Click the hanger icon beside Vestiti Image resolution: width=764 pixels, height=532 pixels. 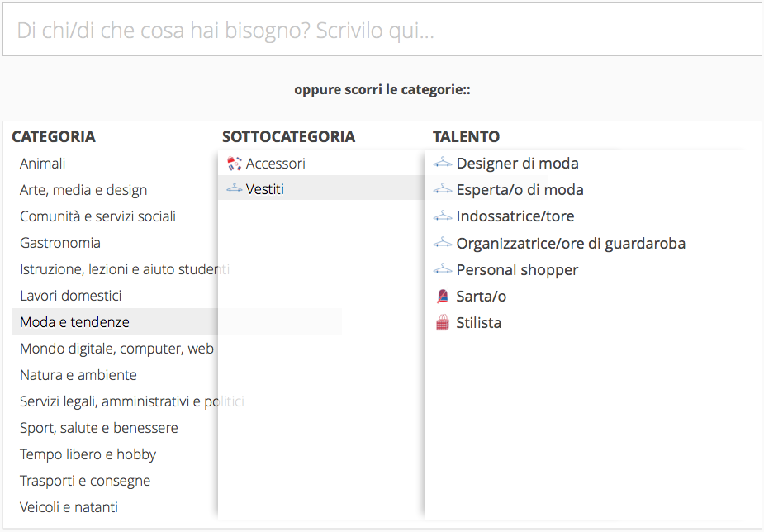click(234, 188)
